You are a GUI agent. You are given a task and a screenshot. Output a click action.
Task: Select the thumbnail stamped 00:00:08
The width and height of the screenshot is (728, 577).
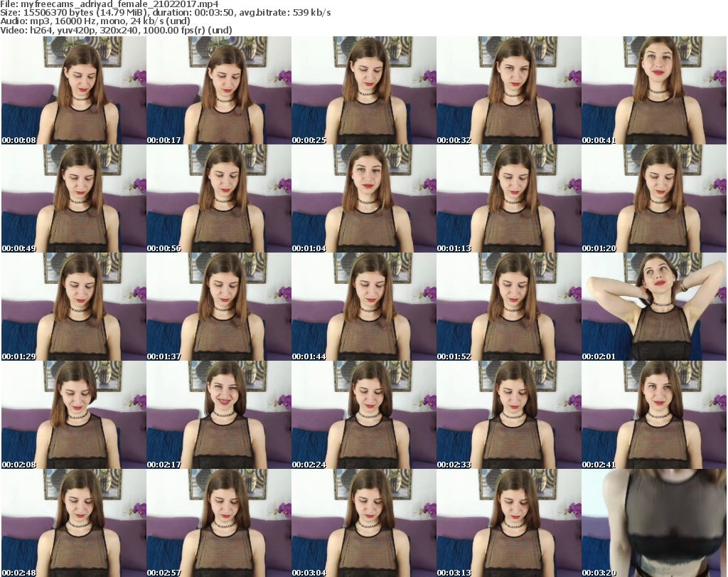click(74, 90)
